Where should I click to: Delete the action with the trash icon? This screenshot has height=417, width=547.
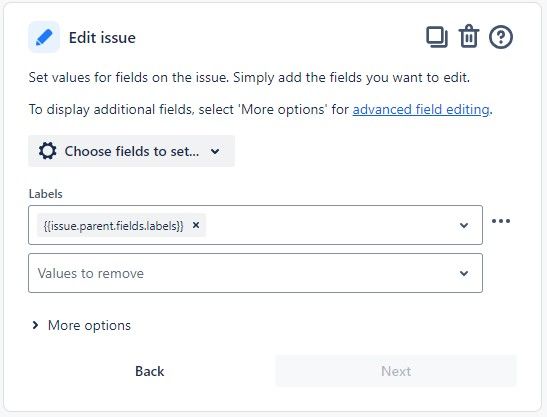pos(469,36)
